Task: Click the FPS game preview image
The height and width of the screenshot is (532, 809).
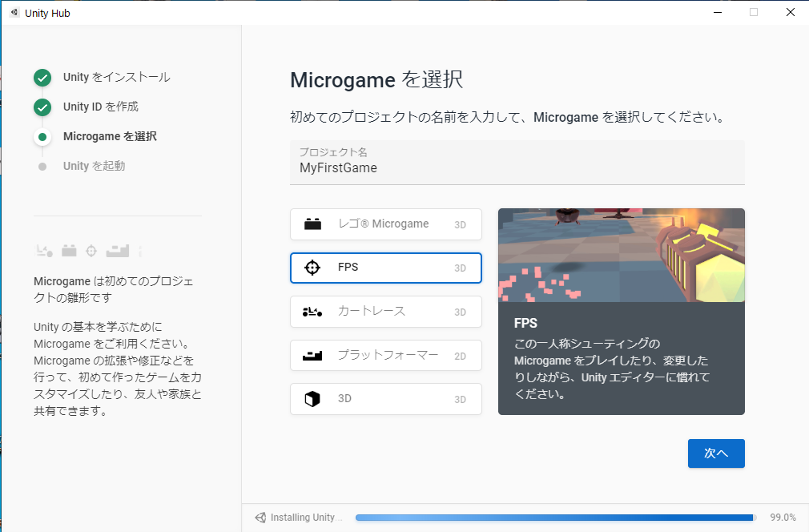Action: (621, 255)
